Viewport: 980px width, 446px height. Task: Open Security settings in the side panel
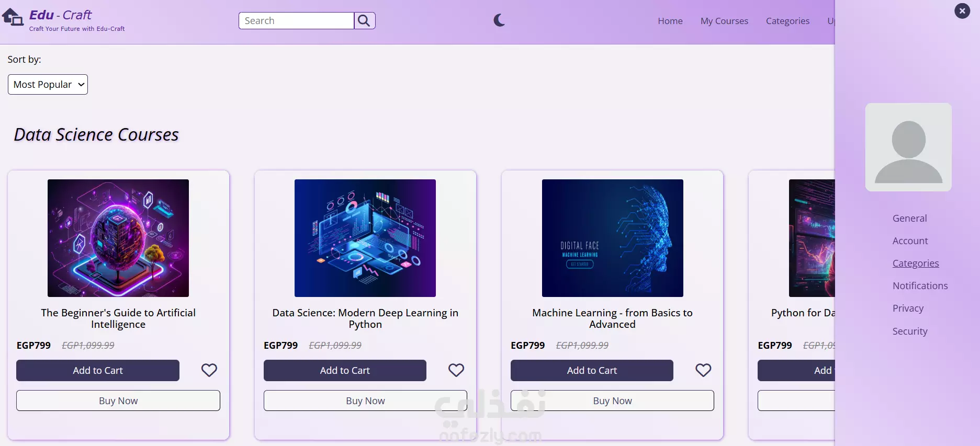click(910, 331)
